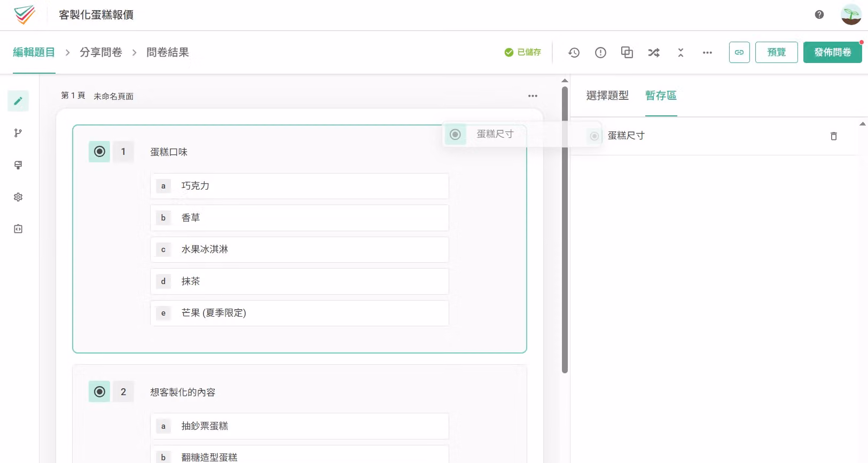Click the collapse all questions icon
The width and height of the screenshot is (868, 463).
point(681,52)
